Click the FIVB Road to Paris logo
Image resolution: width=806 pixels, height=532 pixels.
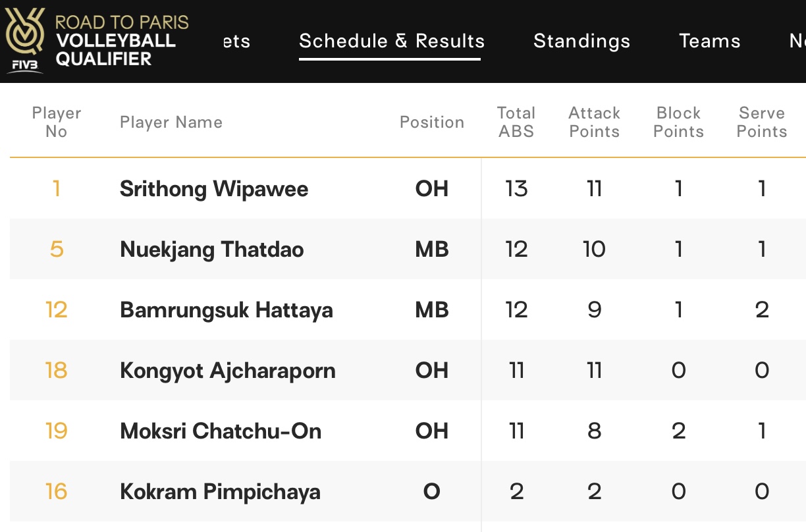coord(97,40)
